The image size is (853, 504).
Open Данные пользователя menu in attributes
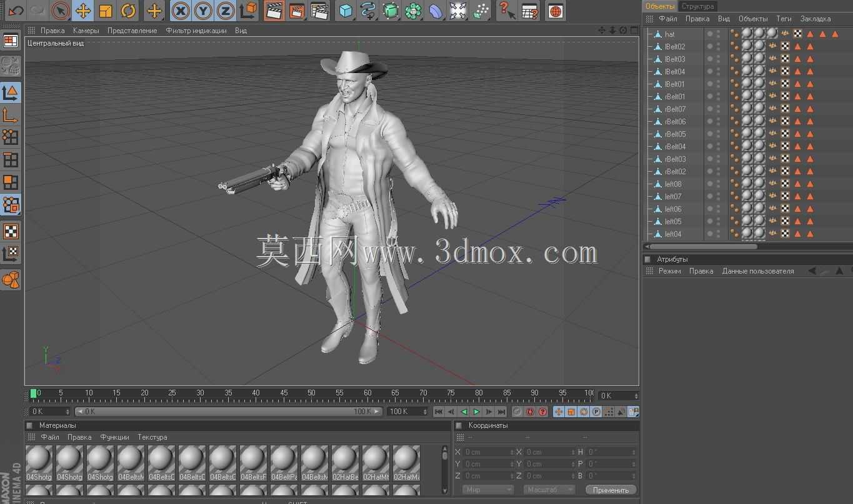(758, 271)
